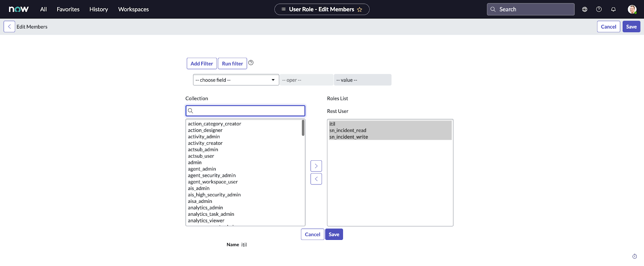
Task: Open the User Role - Edit Members title menu
Action: (321, 9)
